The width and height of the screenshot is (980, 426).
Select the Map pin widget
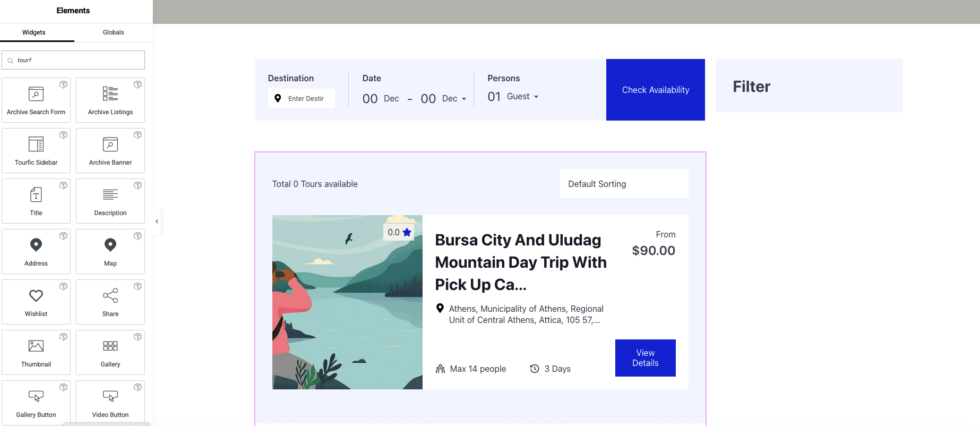pyautogui.click(x=110, y=251)
